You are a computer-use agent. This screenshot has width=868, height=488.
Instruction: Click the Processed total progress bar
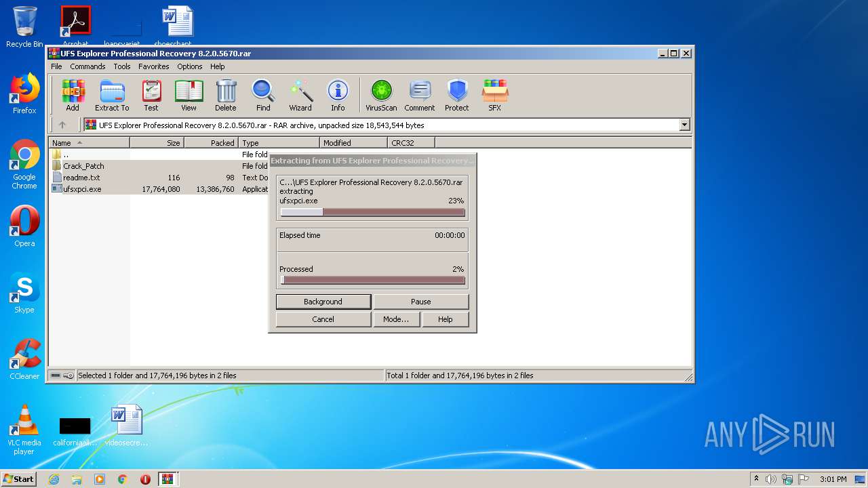[x=373, y=280]
